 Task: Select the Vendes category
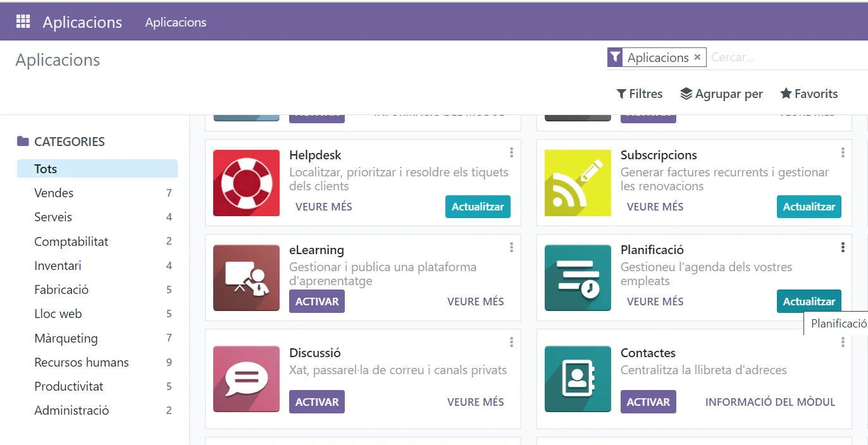tap(54, 193)
